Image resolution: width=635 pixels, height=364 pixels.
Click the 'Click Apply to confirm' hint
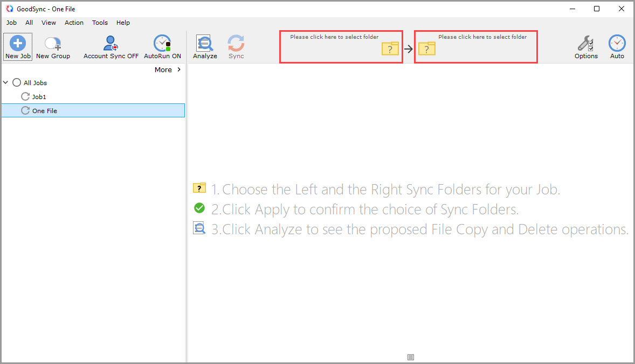pyautogui.click(x=365, y=209)
